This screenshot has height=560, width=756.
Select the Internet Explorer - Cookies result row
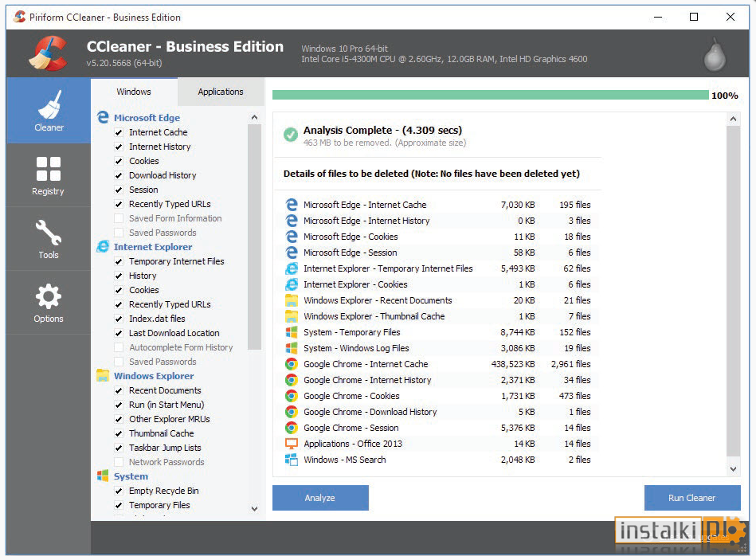[x=438, y=284]
